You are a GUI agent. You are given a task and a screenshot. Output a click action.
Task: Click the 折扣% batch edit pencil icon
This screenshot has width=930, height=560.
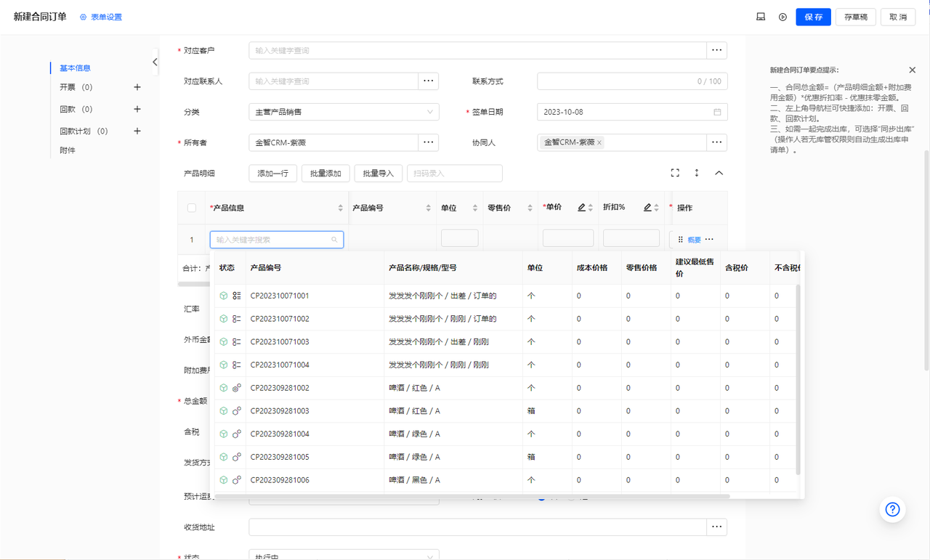(647, 208)
